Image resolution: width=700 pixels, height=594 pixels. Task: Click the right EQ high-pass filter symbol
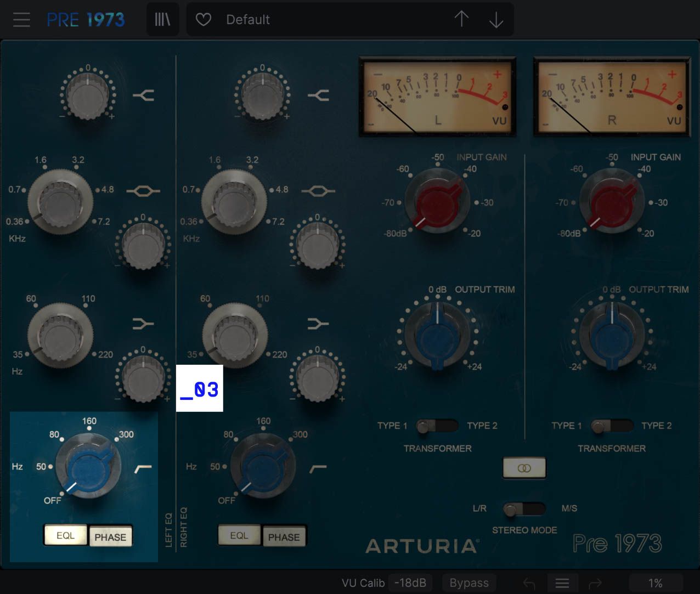click(318, 468)
